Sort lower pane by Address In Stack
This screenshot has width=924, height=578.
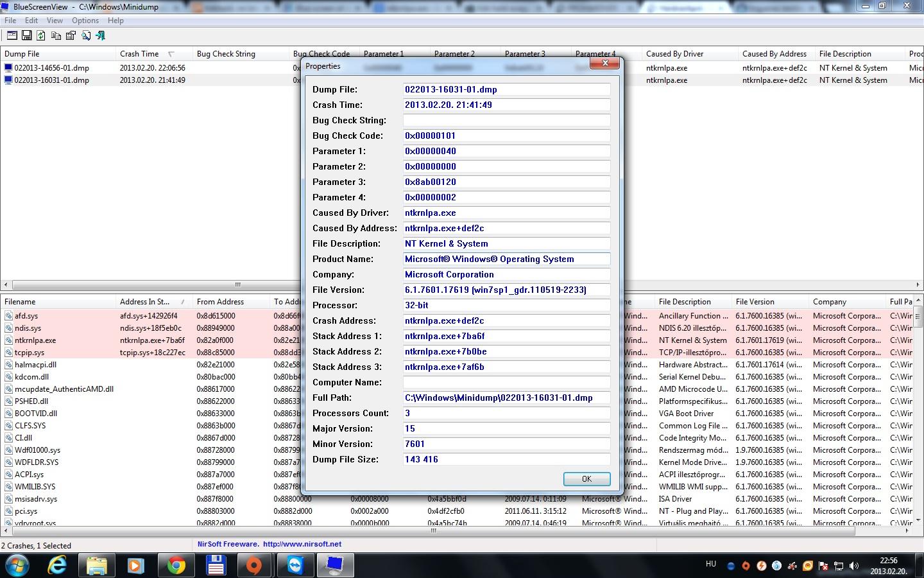[x=154, y=302]
